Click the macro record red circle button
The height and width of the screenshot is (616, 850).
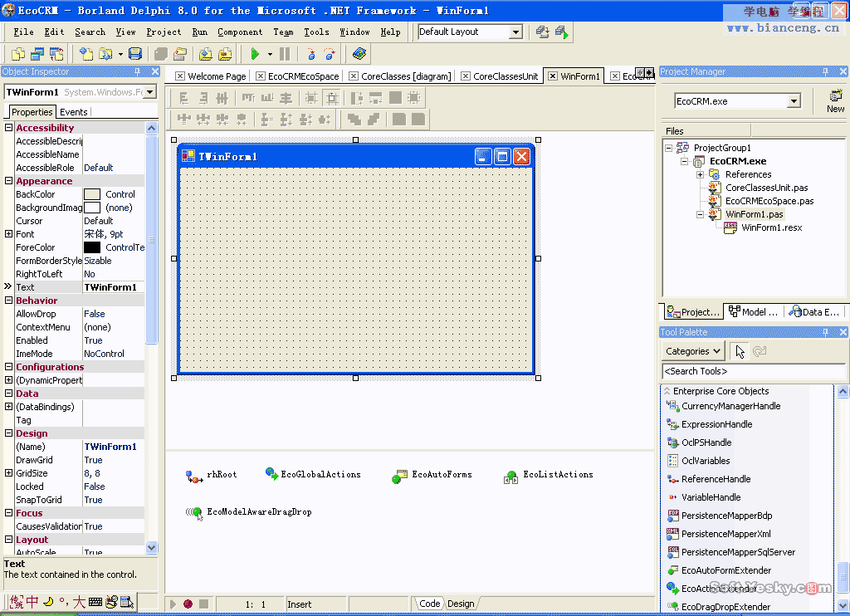point(188,604)
